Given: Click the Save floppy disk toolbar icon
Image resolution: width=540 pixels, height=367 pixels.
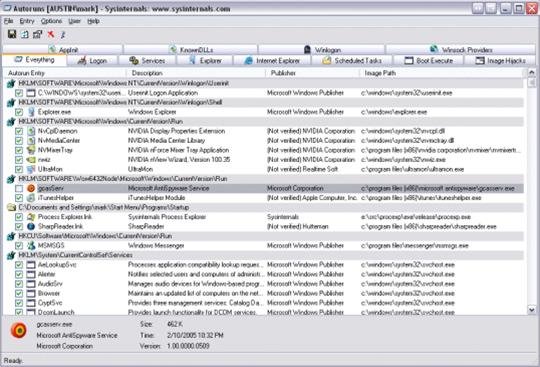Looking at the screenshot, I should click(12, 34).
